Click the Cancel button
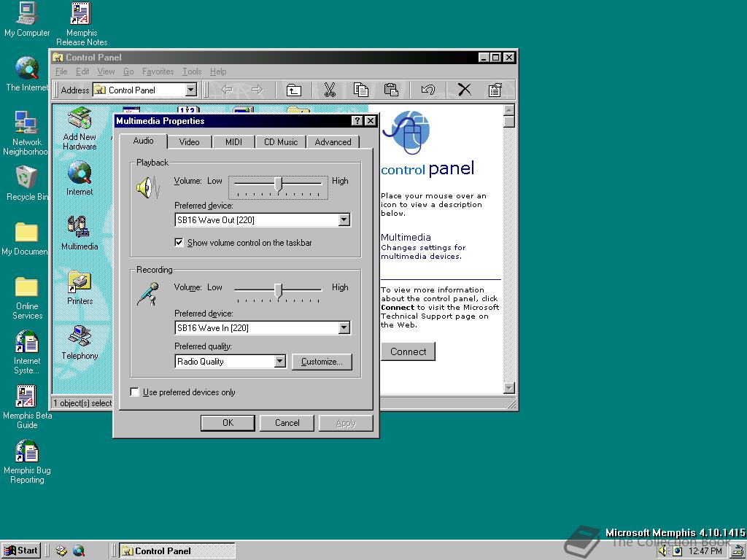Image resolution: width=747 pixels, height=560 pixels. [287, 423]
